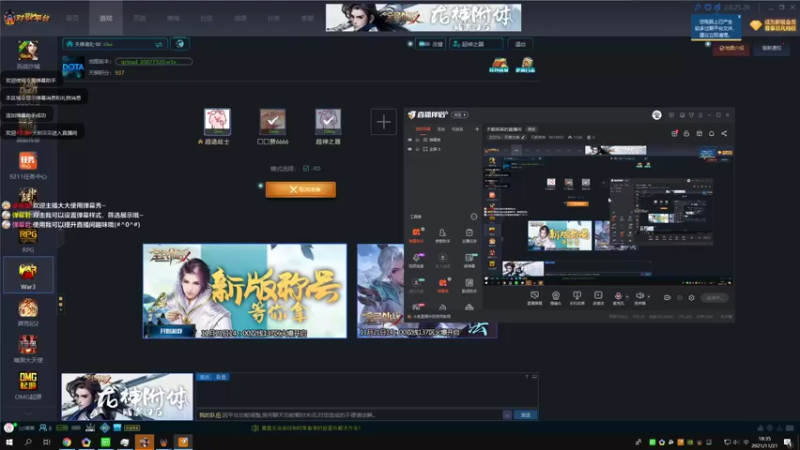Viewport: 800px width, 450px height.
Task: Click the streaming window profile avatar
Action: coord(657,115)
